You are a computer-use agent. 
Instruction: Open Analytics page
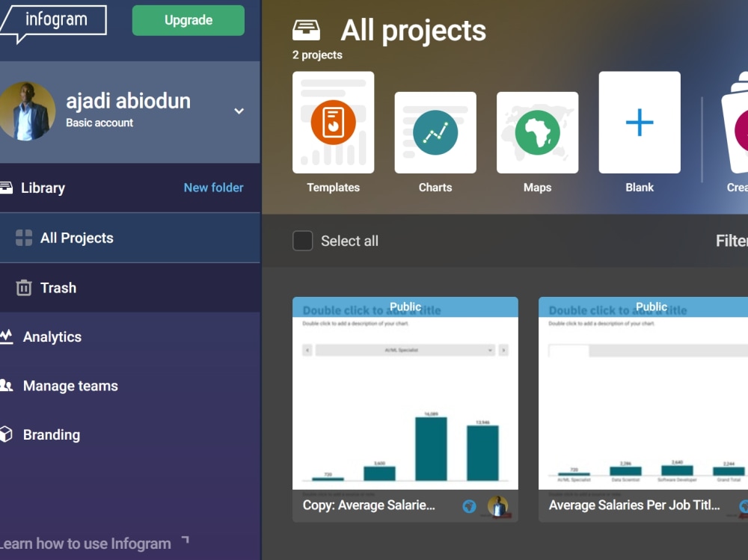(52, 336)
